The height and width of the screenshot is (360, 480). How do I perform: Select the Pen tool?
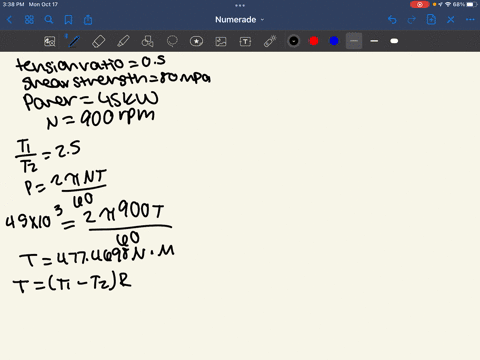(x=74, y=41)
